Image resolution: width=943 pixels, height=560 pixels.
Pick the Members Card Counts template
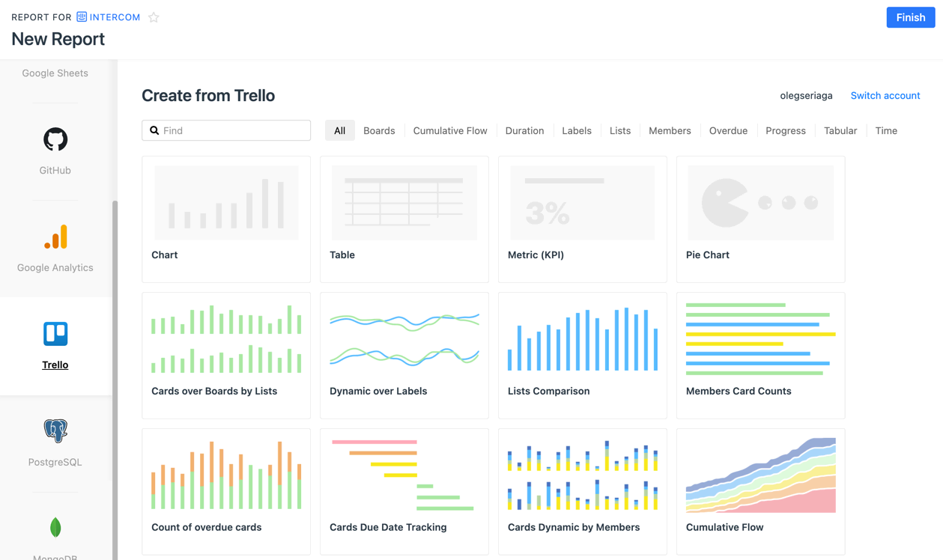[761, 356]
